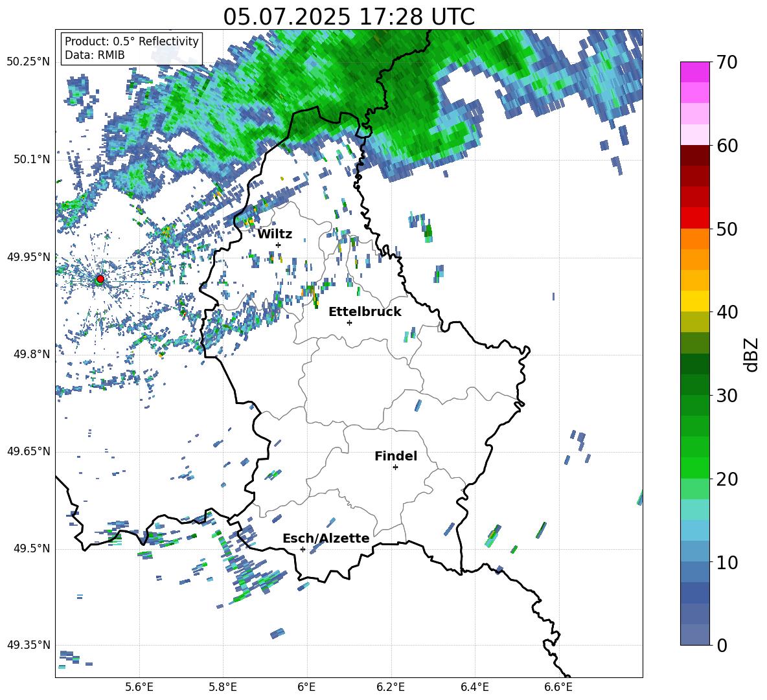Select the Esch/Alzette label
The image size is (767, 700).
point(326,538)
